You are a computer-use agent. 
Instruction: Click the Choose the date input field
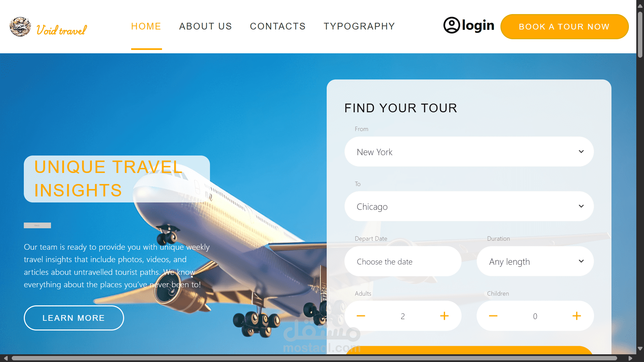pyautogui.click(x=403, y=261)
